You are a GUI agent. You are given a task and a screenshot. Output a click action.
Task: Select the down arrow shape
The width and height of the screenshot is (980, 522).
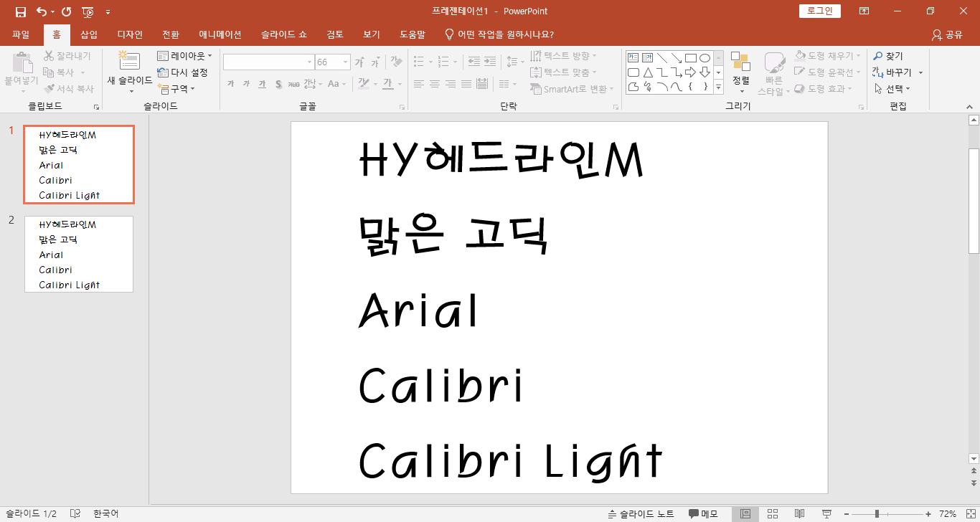(x=705, y=72)
